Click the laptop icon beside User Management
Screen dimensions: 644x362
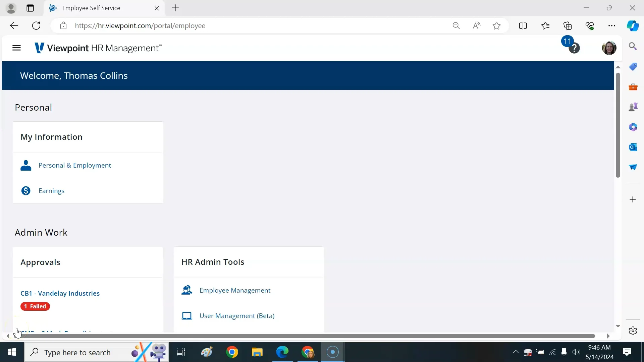click(x=187, y=316)
